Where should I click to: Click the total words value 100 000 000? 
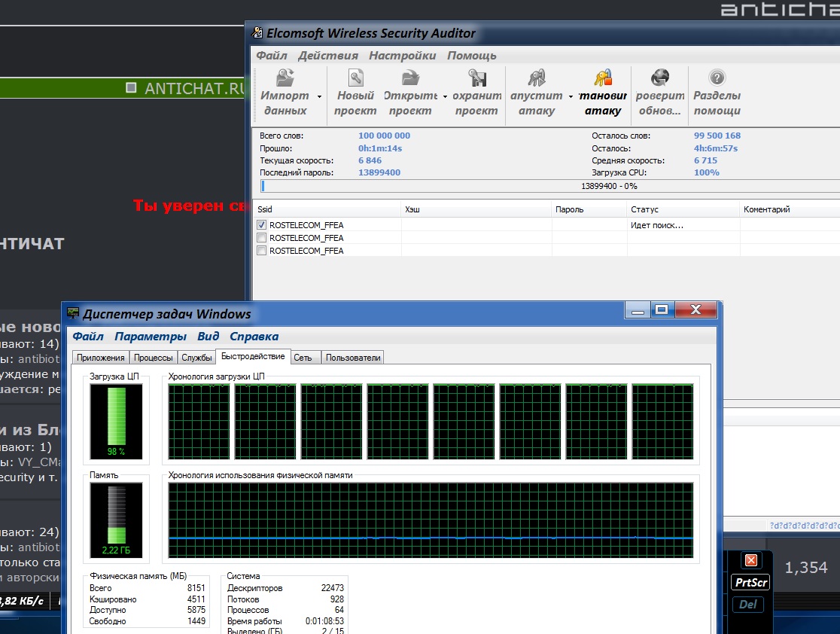coord(384,136)
